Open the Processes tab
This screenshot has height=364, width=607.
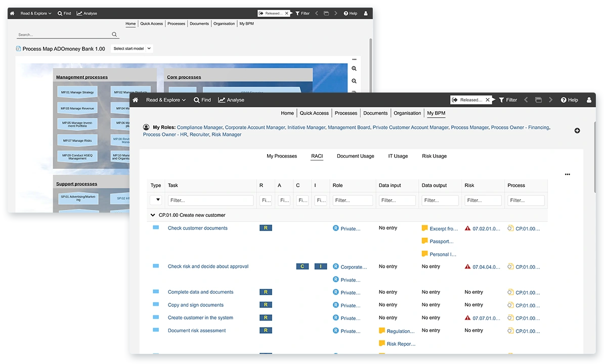tap(345, 113)
